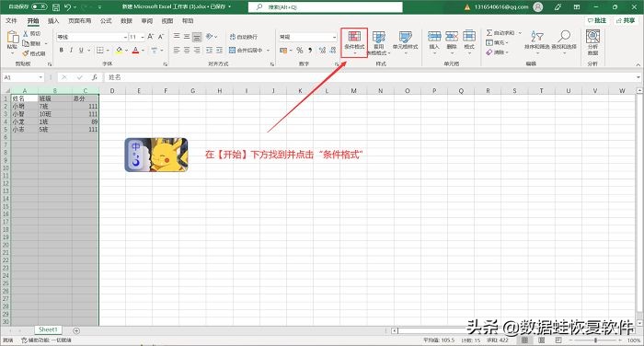Screen dimensions: 644x346
Task: Switch to the Formulas (公式) tab
Action: 106,20
